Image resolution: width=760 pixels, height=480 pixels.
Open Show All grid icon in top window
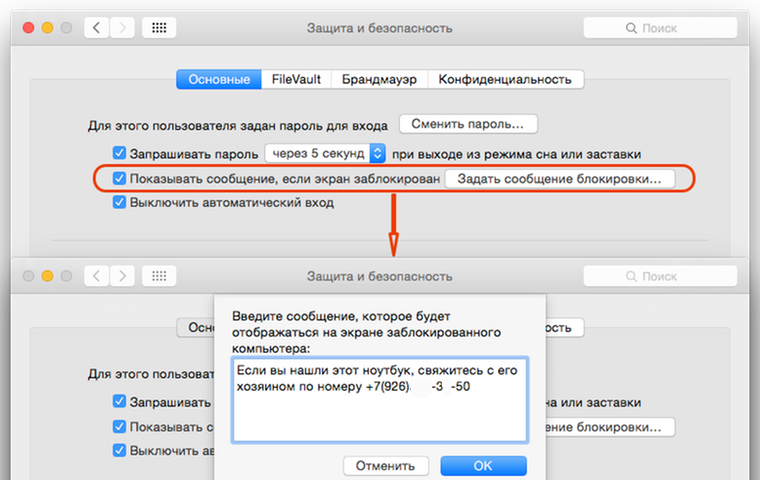(159, 28)
